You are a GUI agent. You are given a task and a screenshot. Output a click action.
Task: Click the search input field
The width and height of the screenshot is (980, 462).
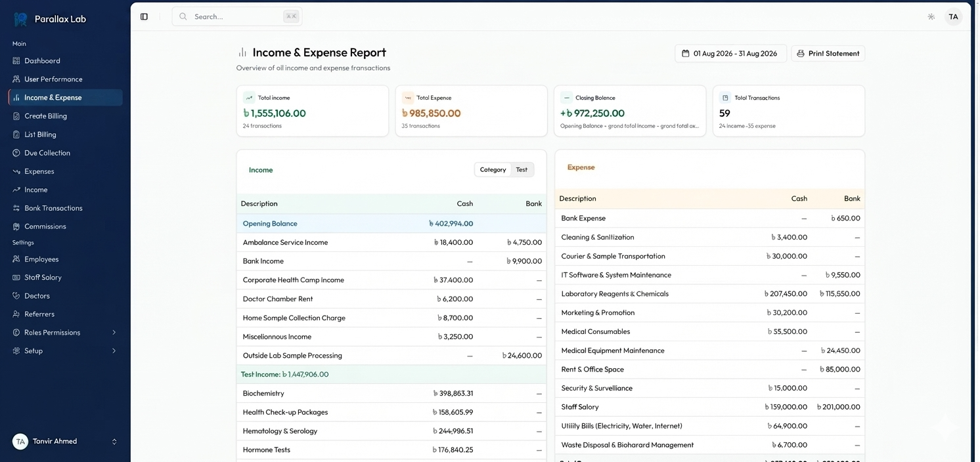pos(237,16)
